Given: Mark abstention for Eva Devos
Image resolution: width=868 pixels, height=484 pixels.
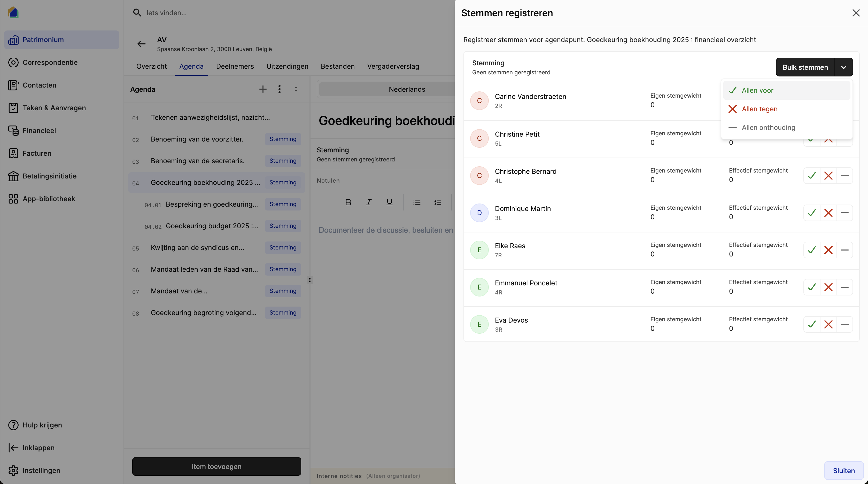Looking at the screenshot, I should click(844, 324).
